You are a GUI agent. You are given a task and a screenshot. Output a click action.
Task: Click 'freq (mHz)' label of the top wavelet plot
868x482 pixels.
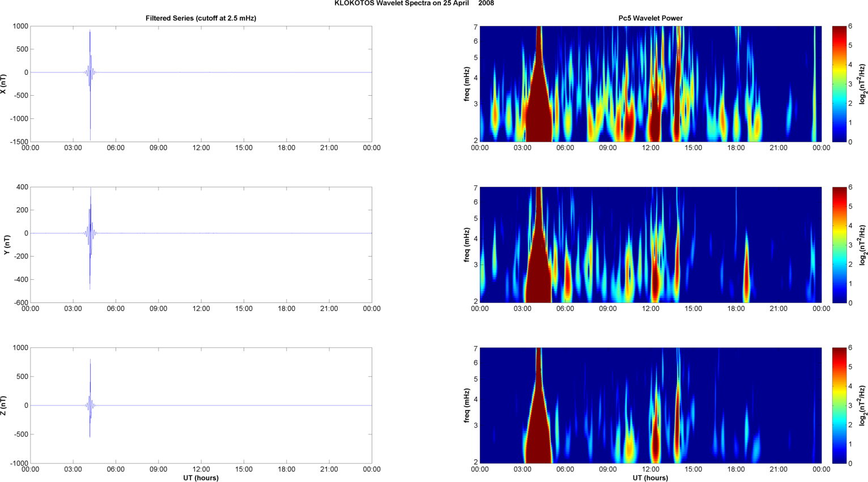[466, 84]
